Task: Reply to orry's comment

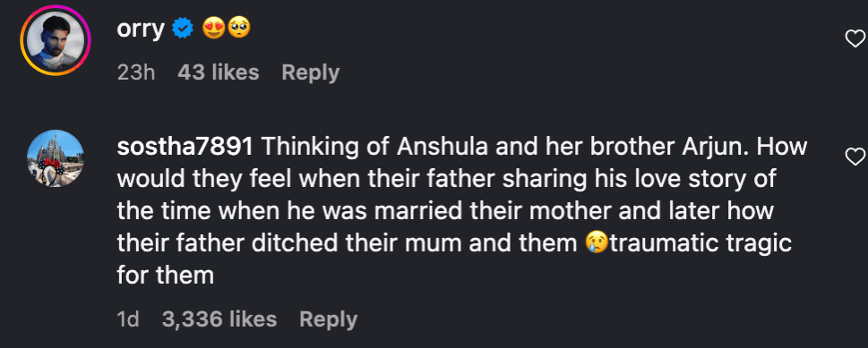Action: pyautogui.click(x=311, y=72)
